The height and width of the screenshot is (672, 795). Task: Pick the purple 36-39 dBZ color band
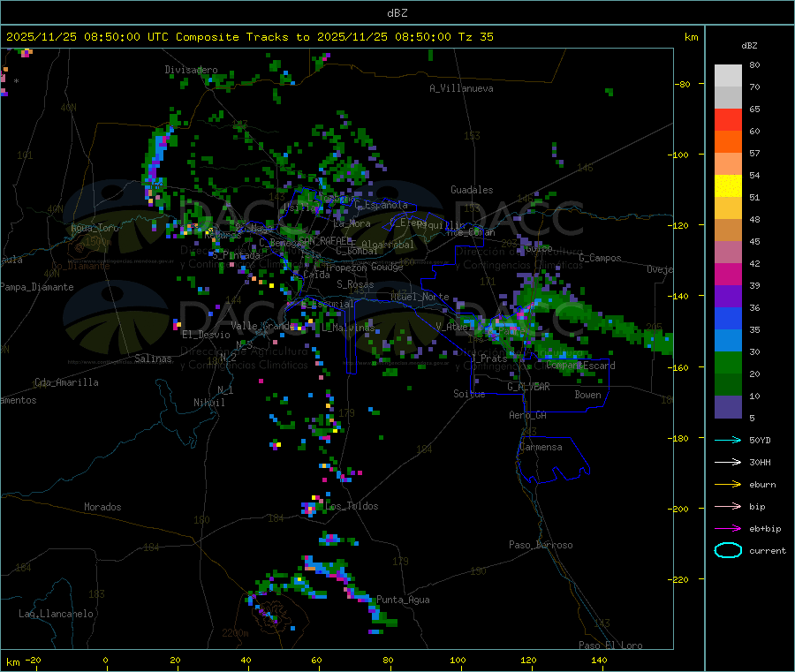pos(728,297)
